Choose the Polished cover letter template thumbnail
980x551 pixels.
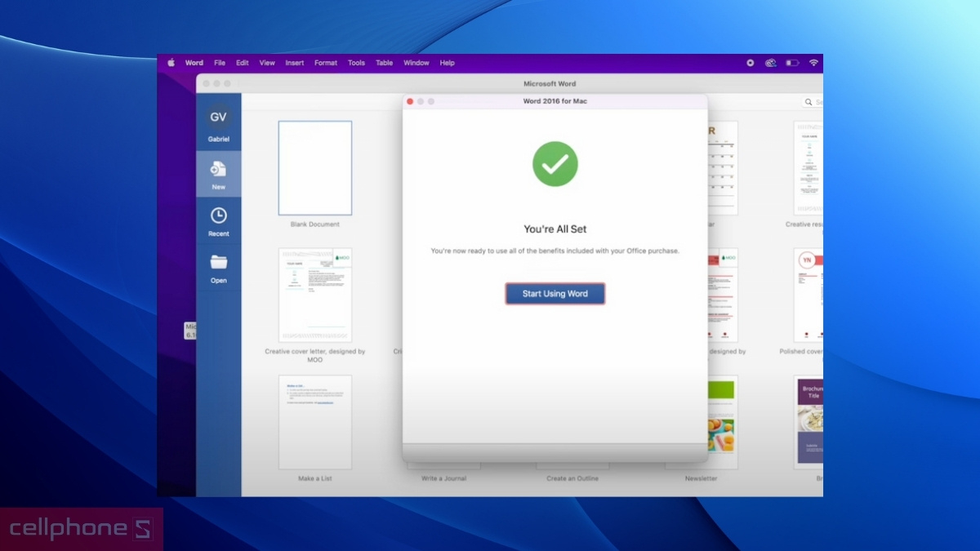pyautogui.click(x=808, y=295)
